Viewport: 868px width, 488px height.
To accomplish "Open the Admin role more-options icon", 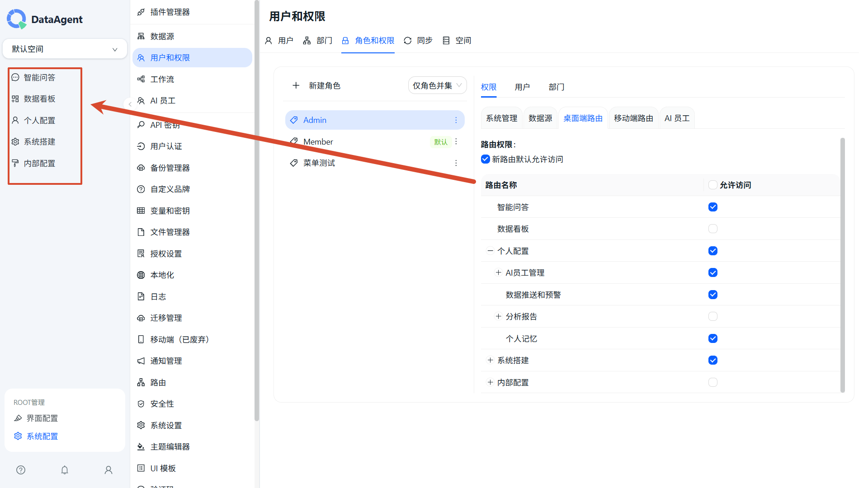I will click(x=456, y=120).
